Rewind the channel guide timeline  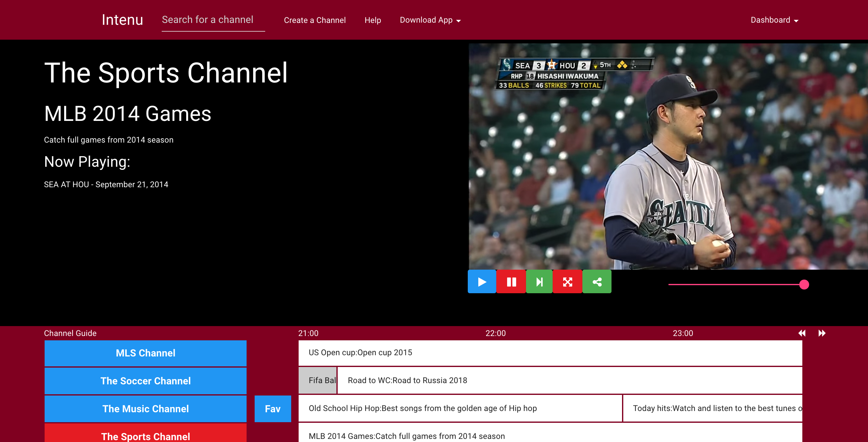tap(802, 333)
